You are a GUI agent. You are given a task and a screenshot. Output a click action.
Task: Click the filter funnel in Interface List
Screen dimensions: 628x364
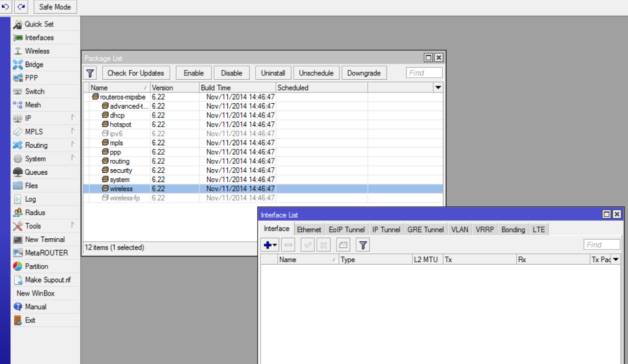pos(362,245)
